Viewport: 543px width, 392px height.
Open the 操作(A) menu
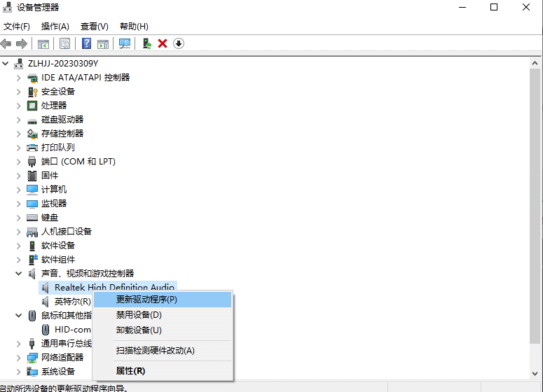point(55,27)
